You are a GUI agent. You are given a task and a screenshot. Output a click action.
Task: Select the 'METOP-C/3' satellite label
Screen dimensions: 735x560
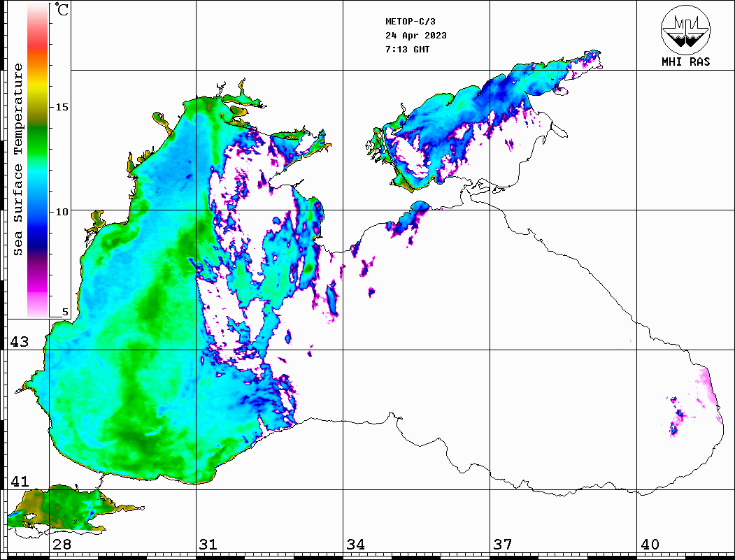coord(411,22)
